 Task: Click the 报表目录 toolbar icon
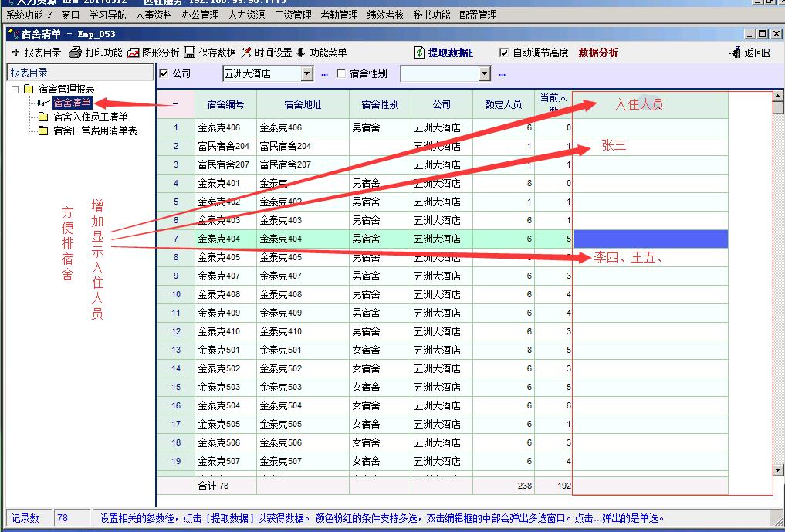point(16,53)
